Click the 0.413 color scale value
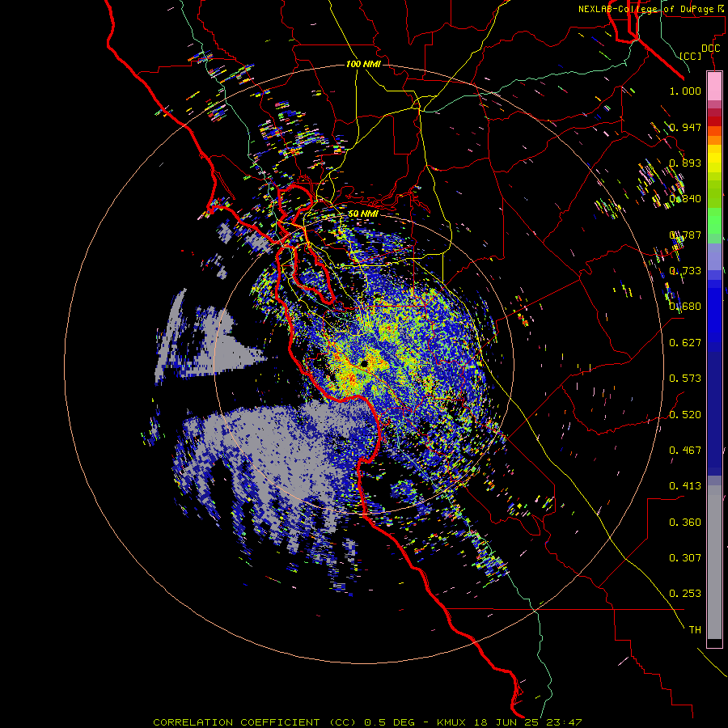Viewport: 728px width, 728px height. (x=685, y=486)
